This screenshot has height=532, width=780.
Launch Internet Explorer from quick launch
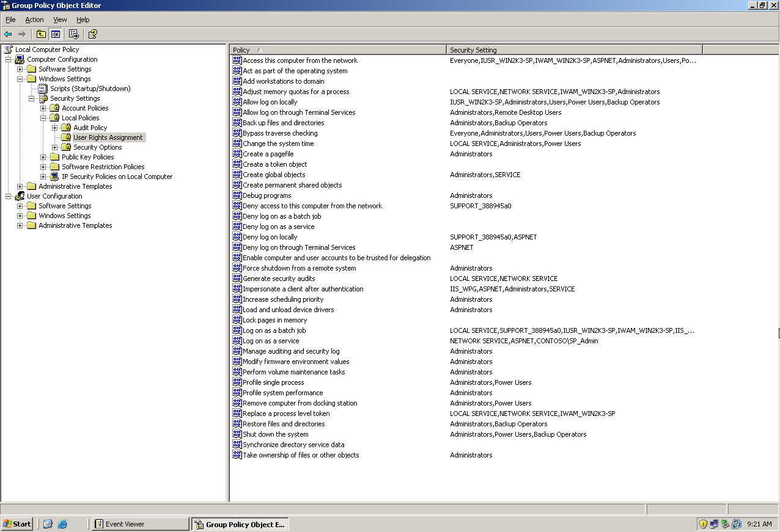pos(62,524)
